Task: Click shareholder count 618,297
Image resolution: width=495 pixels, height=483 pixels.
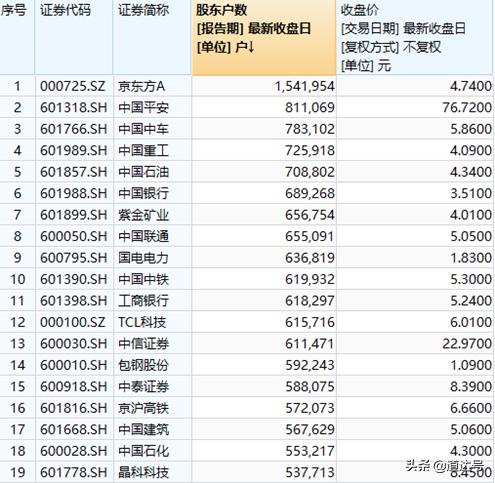Action: click(310, 301)
